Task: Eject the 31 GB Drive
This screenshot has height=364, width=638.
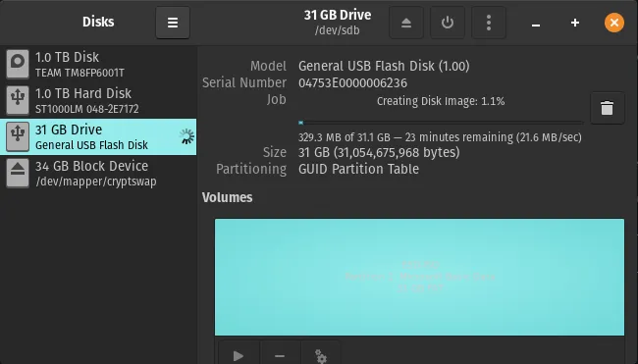Action: click(406, 23)
